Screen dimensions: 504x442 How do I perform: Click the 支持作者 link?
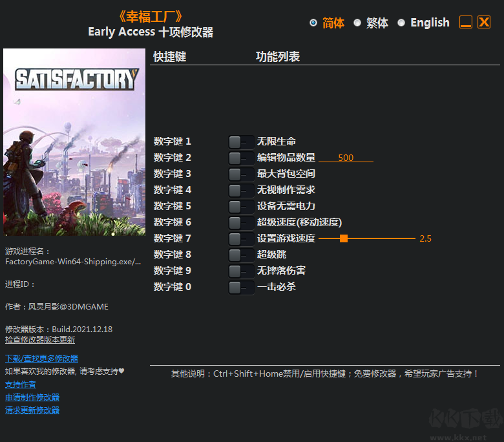21,384
